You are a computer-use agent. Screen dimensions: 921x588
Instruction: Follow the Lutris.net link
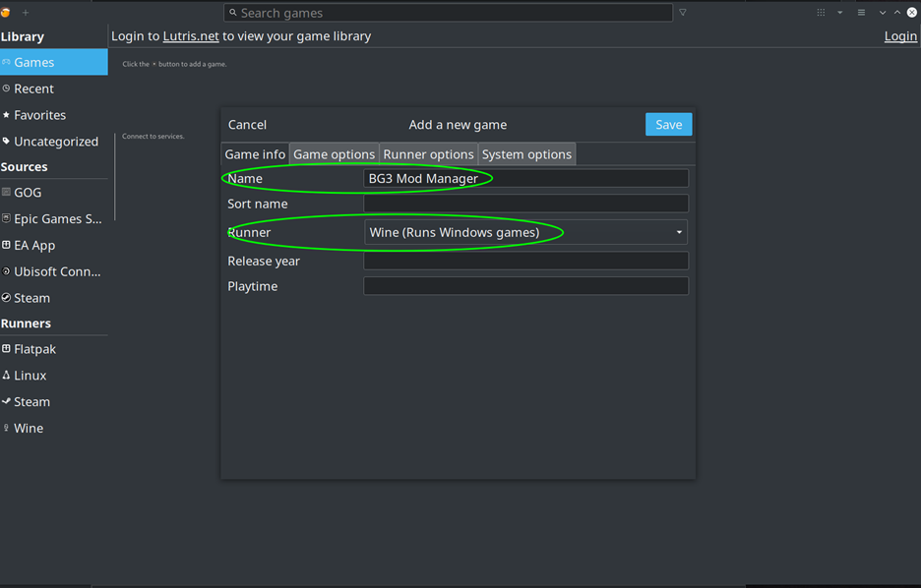pyautogui.click(x=191, y=36)
